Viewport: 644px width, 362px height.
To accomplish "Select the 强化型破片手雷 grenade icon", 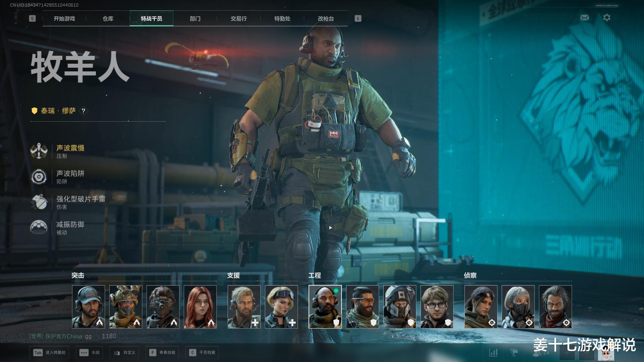I will (x=39, y=202).
